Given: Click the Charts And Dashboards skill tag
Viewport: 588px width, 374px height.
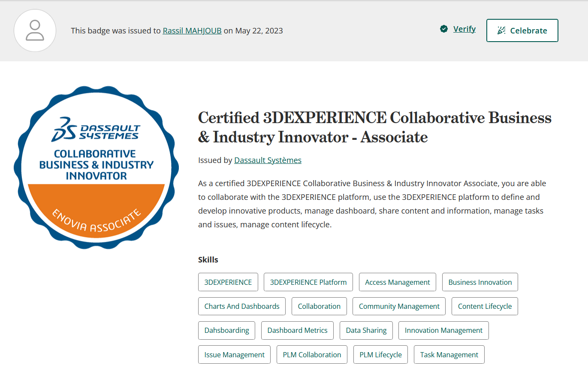Looking at the screenshot, I should pos(242,306).
